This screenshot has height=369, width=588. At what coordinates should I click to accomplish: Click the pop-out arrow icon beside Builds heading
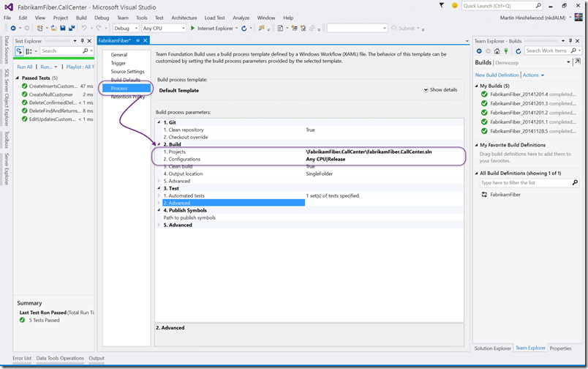[x=578, y=61]
